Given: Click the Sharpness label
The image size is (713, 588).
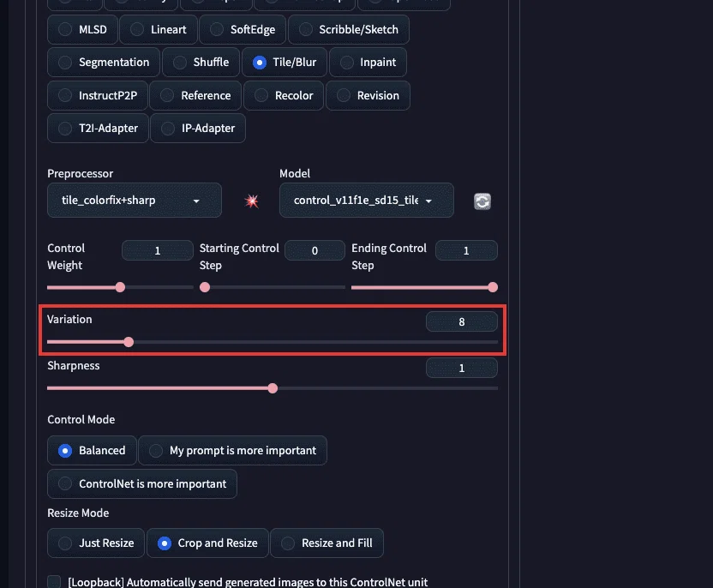Looking at the screenshot, I should click(x=73, y=366).
